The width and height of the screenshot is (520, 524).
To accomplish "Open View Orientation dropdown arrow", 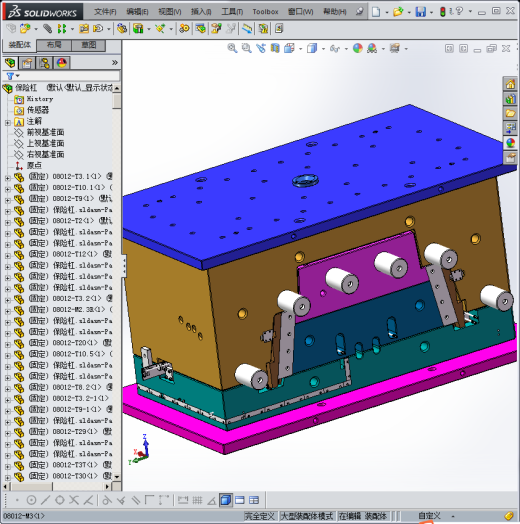I will click(300, 49).
